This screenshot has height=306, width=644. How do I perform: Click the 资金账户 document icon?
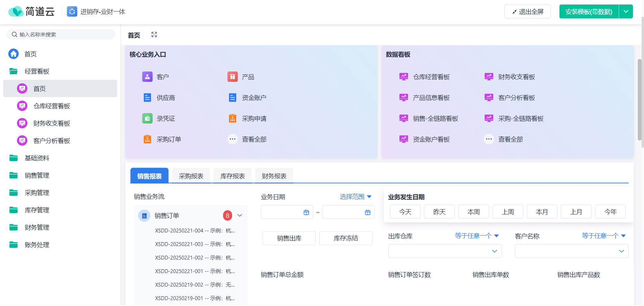[232, 97]
